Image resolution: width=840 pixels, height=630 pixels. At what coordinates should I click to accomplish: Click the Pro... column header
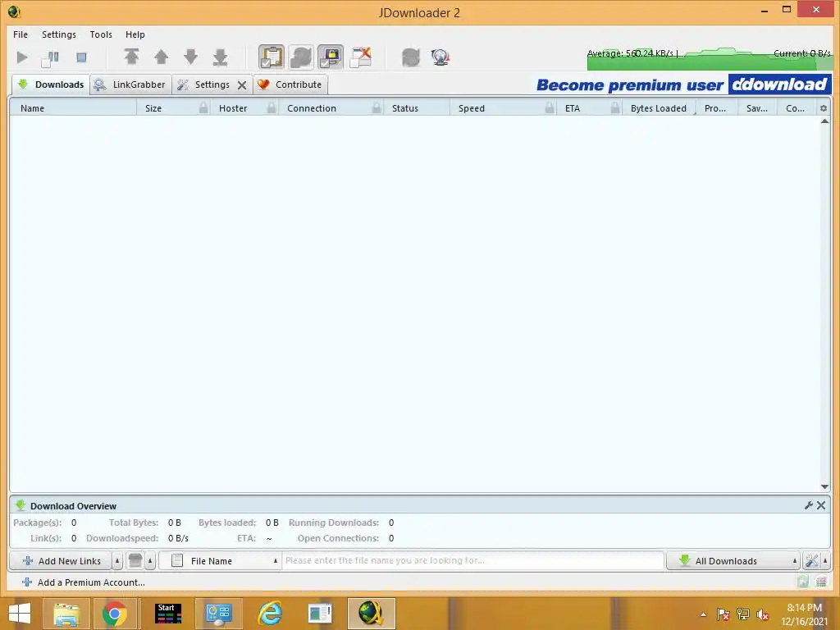715,108
